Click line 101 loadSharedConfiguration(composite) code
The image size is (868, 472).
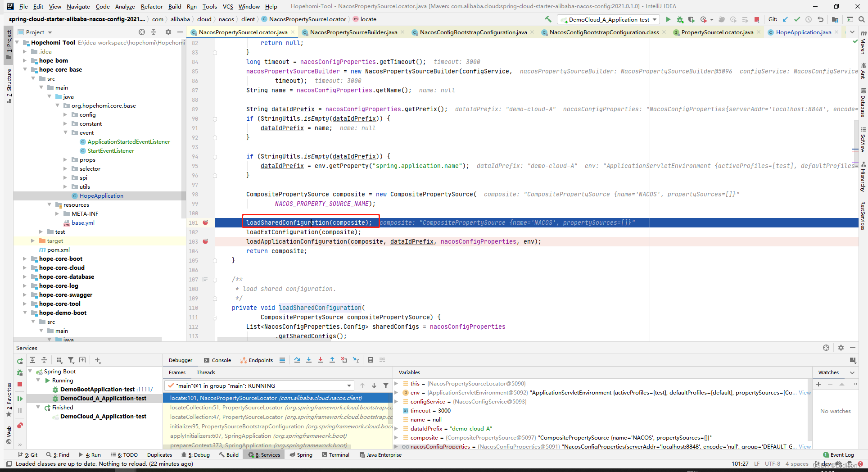point(309,222)
